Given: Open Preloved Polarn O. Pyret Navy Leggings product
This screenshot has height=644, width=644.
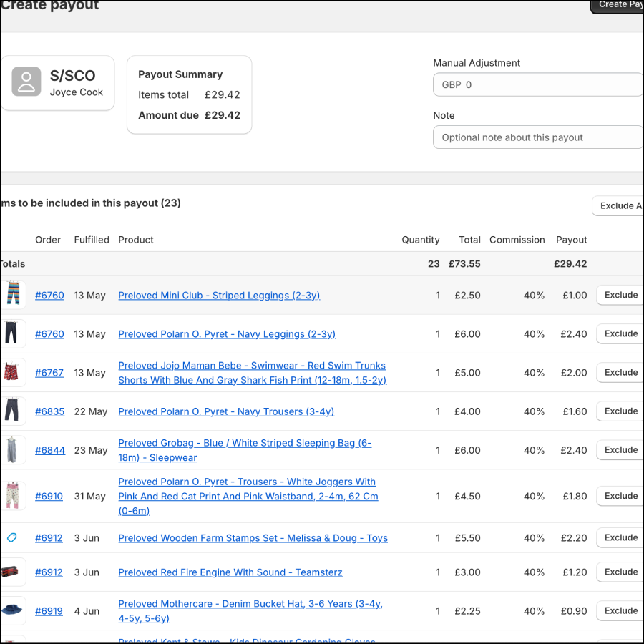Looking at the screenshot, I should (x=226, y=334).
